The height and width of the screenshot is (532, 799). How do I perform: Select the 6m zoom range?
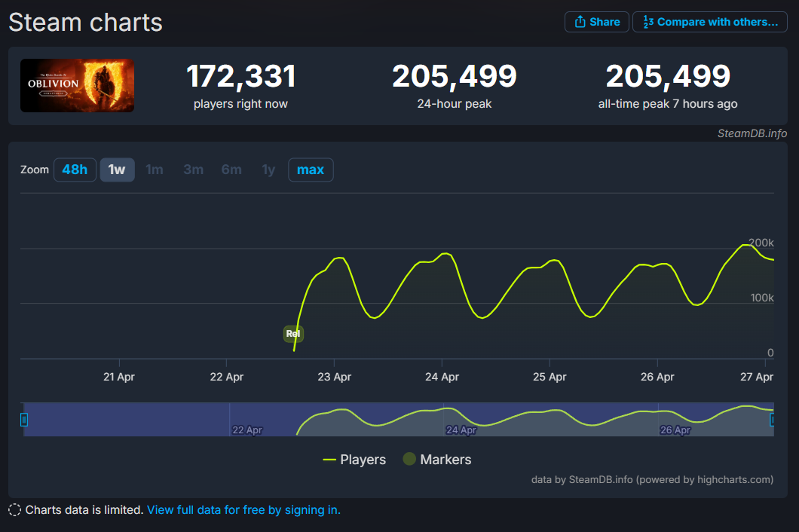click(231, 170)
